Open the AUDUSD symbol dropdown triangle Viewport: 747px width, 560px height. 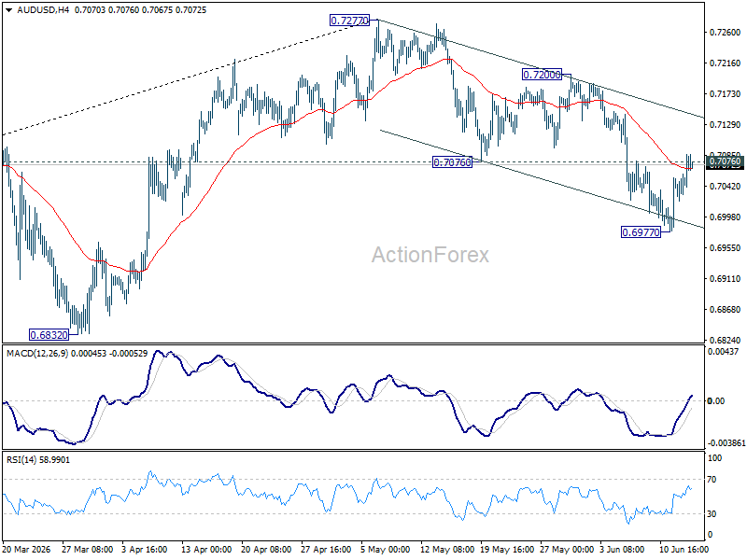8,10
